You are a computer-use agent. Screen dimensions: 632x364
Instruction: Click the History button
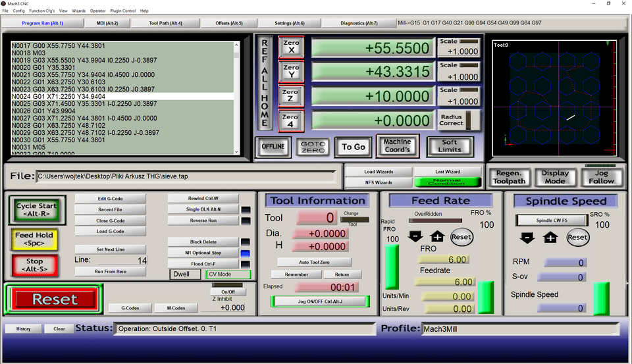click(24, 329)
